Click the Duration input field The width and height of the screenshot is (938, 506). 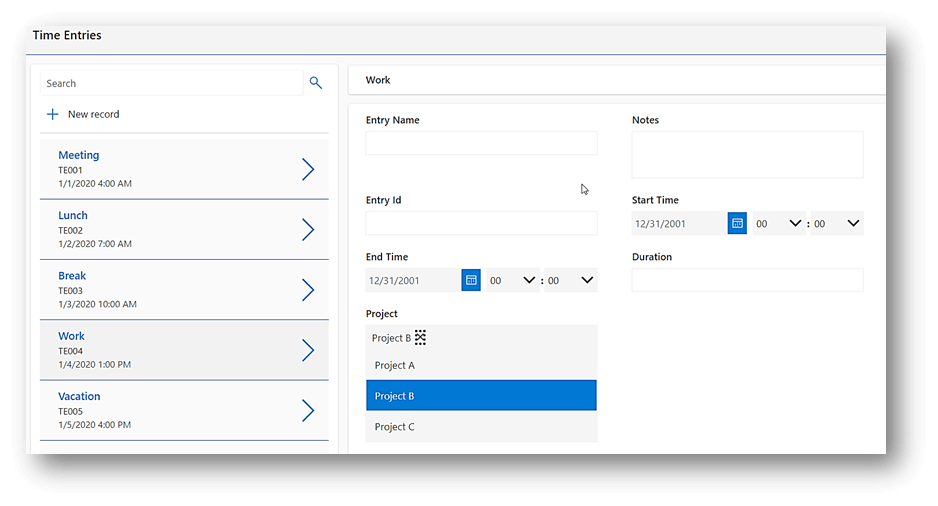tap(747, 281)
